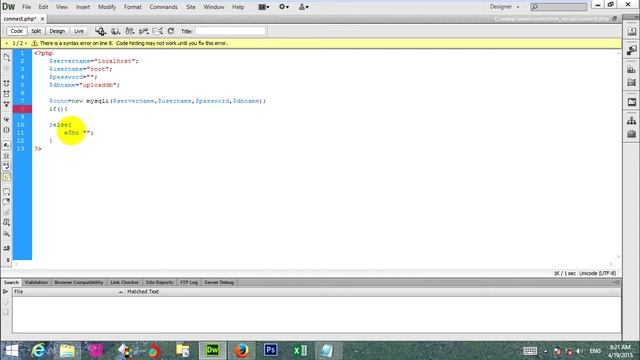Click the Collapse Selection icon

click(7, 94)
